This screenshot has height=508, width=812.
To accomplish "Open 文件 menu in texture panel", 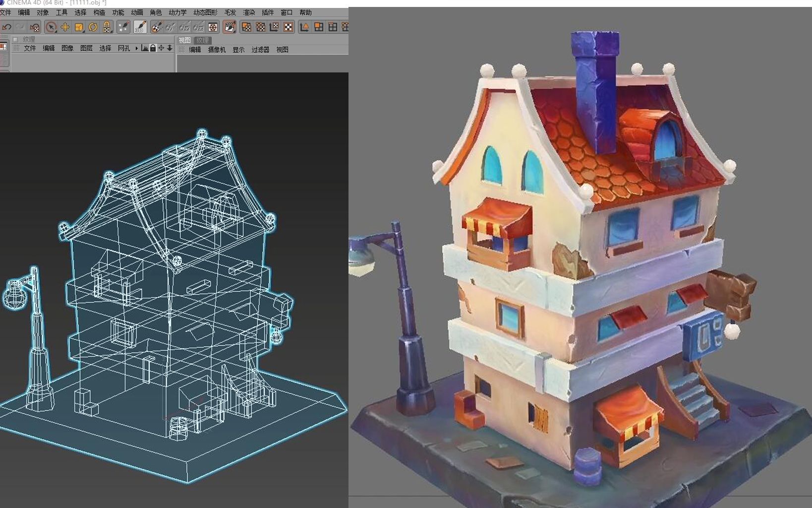I will pyautogui.click(x=30, y=48).
